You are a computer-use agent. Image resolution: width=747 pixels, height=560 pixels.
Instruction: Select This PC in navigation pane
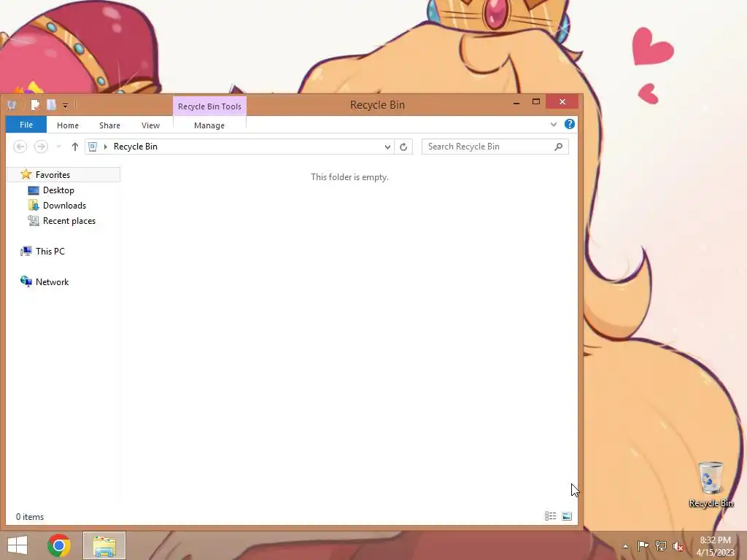pyautogui.click(x=50, y=251)
